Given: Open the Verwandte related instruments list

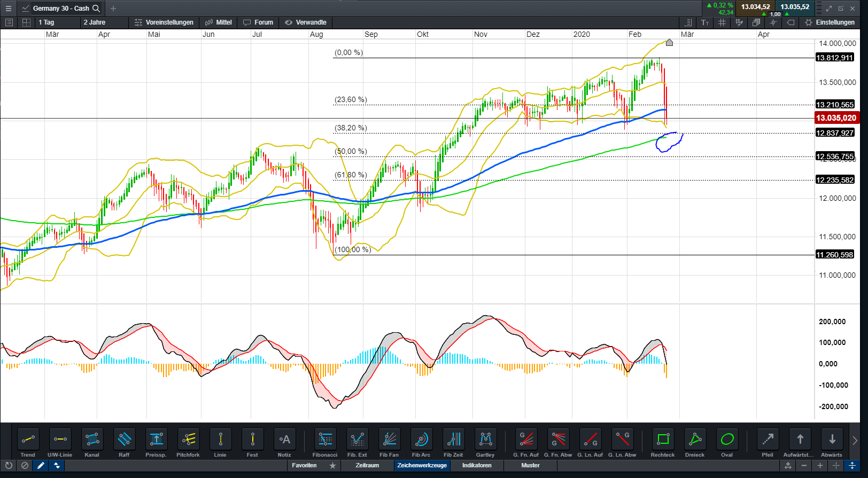Looking at the screenshot, I should [306, 22].
